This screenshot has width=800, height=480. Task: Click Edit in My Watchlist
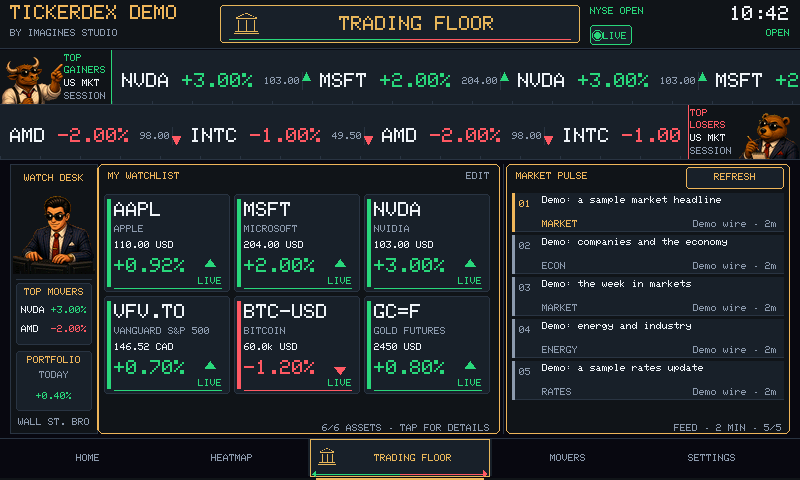(477, 175)
